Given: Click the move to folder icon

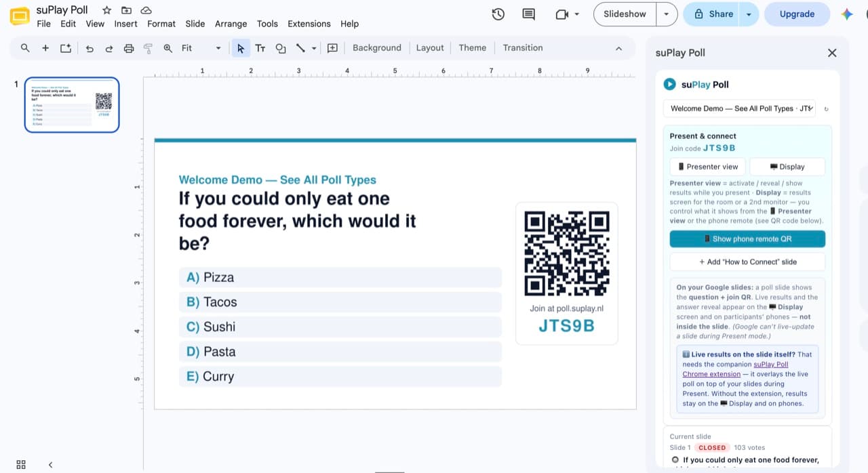Looking at the screenshot, I should click(x=126, y=10).
